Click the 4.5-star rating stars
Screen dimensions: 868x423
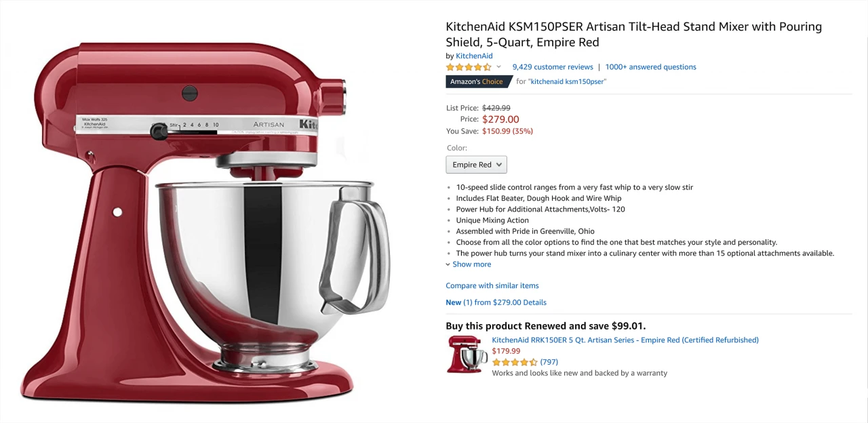[468, 66]
